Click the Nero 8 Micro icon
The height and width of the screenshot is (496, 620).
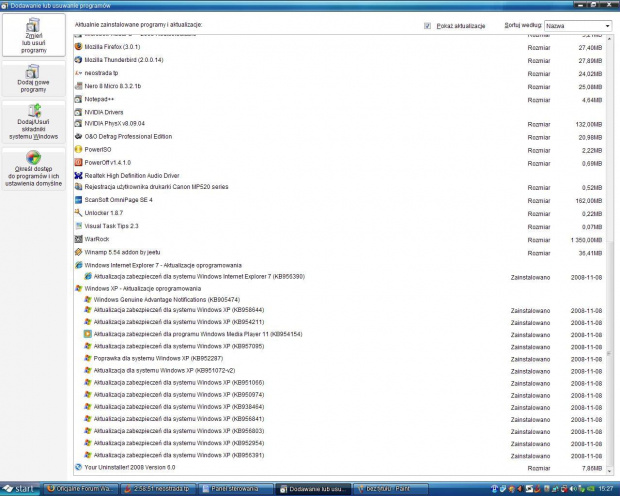(78, 86)
